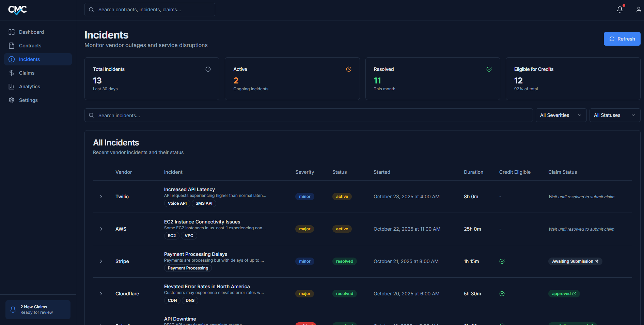This screenshot has width=644, height=325.
Task: Click the notification bell icon
Action: 619,9
